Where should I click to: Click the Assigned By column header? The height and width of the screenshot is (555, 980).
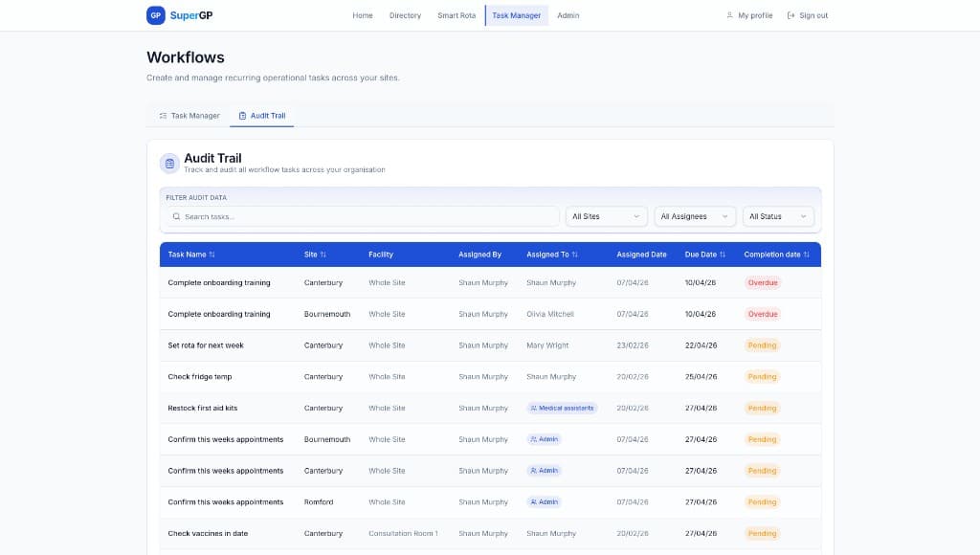(480, 255)
